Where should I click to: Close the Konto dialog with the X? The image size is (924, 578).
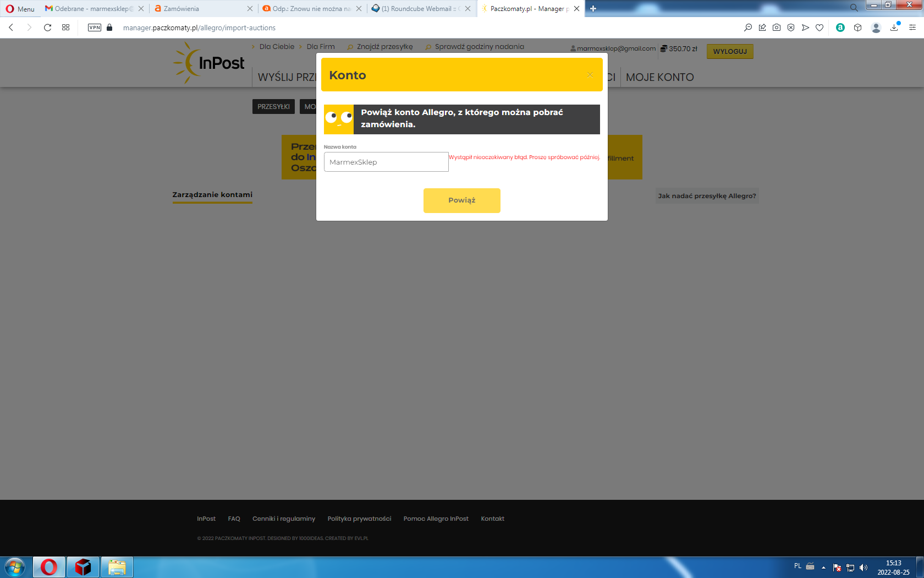tap(590, 75)
